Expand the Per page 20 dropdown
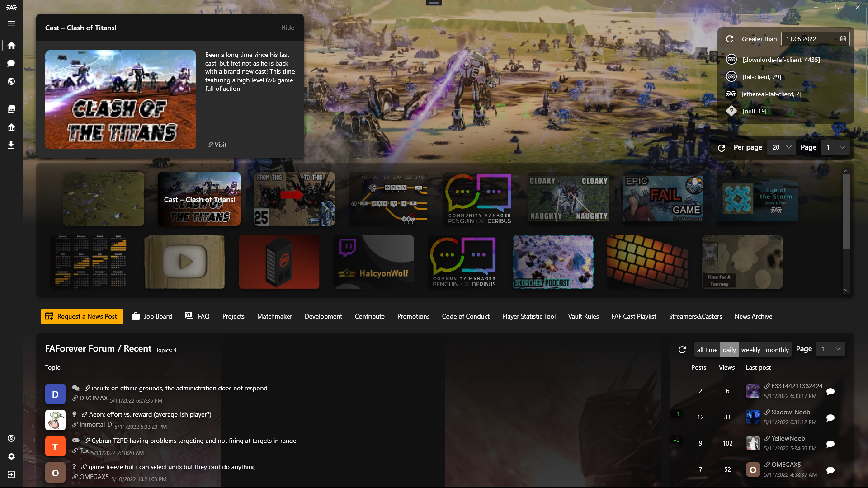Screen dimensions: 868x488 point(782,147)
